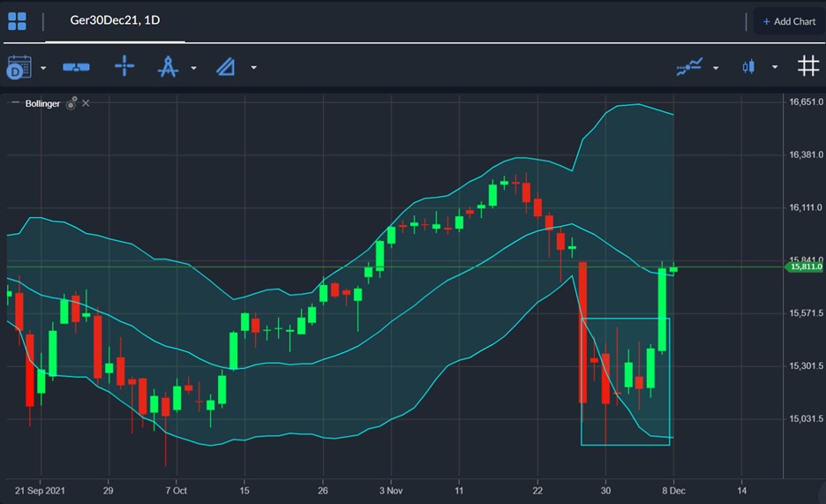Remove the Bollinger indicator
Screen dimensions: 826x504
coord(86,103)
